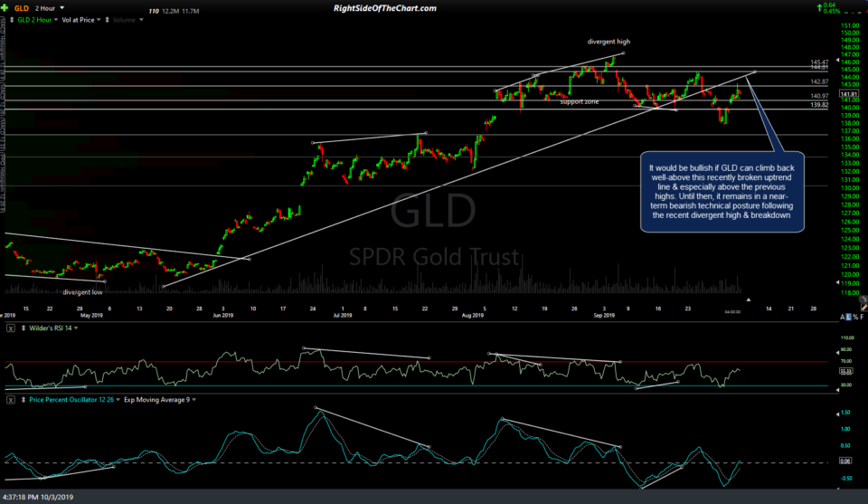Click the reorder arrows beside GLD 2 Hour
The image size is (868, 504).
tap(12, 20)
